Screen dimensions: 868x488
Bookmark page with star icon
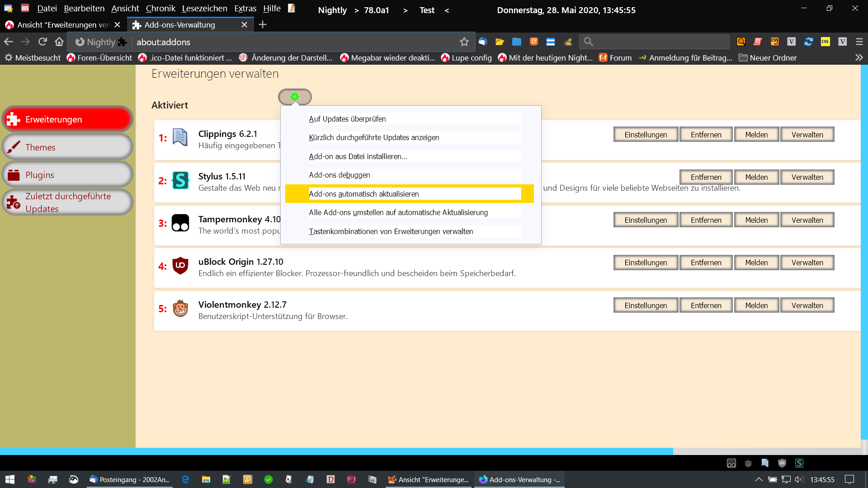click(x=464, y=42)
